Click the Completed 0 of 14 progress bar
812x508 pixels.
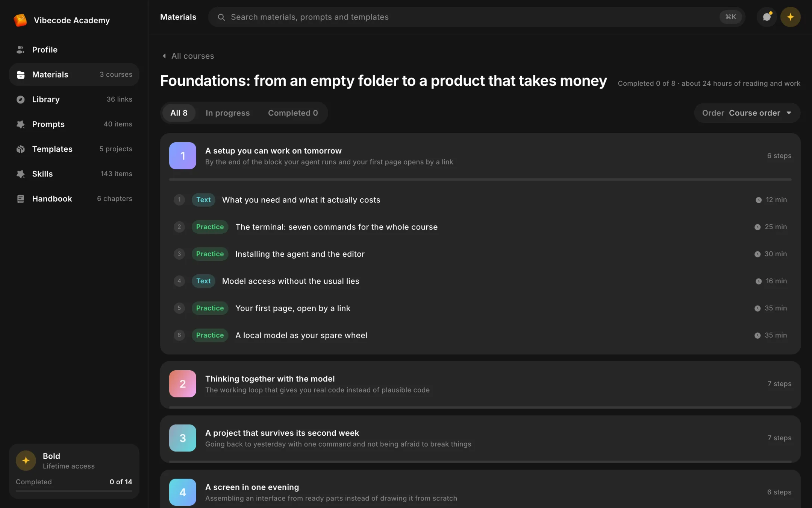click(x=74, y=491)
